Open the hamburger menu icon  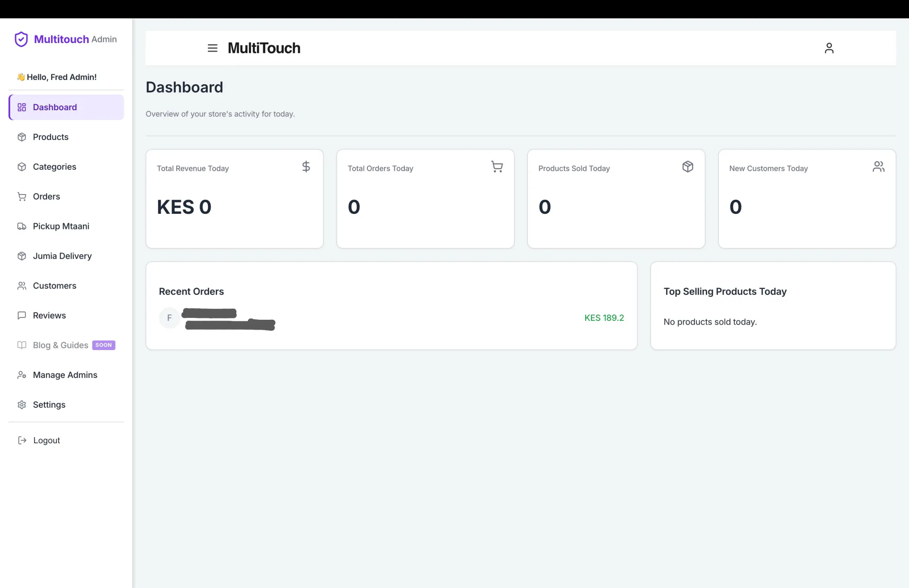[213, 48]
